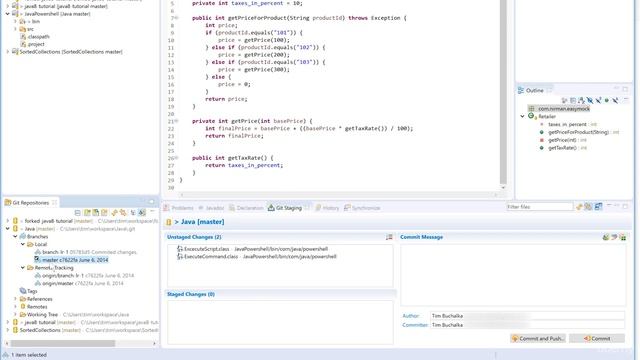The image size is (640, 360).
Task: Select ExecuteCommand.class in Unstaged Changes
Action: (x=257, y=257)
